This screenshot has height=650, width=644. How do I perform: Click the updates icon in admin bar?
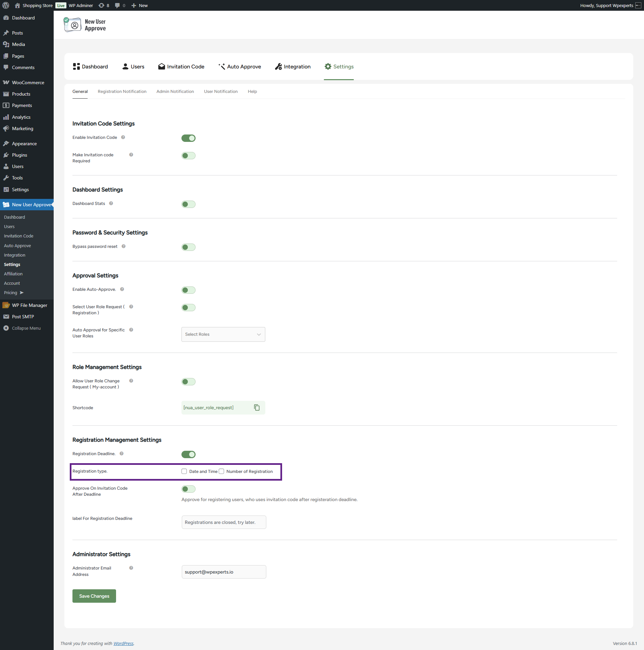click(x=101, y=5)
